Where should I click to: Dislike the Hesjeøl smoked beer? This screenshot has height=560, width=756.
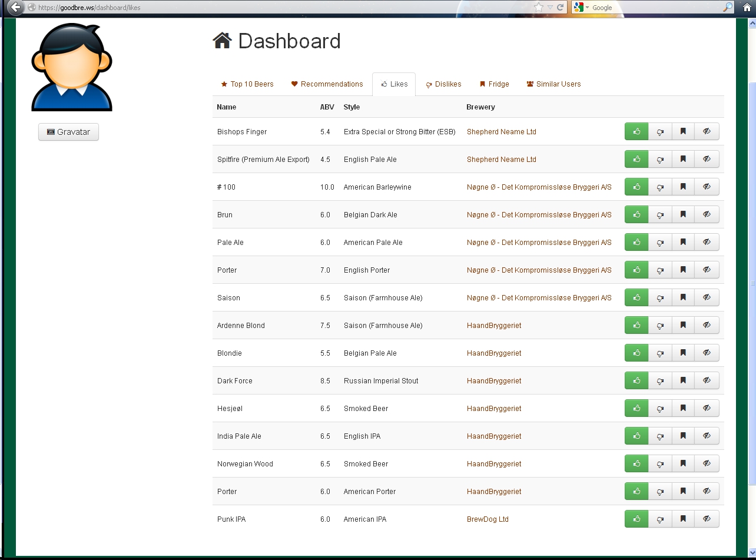tap(660, 409)
